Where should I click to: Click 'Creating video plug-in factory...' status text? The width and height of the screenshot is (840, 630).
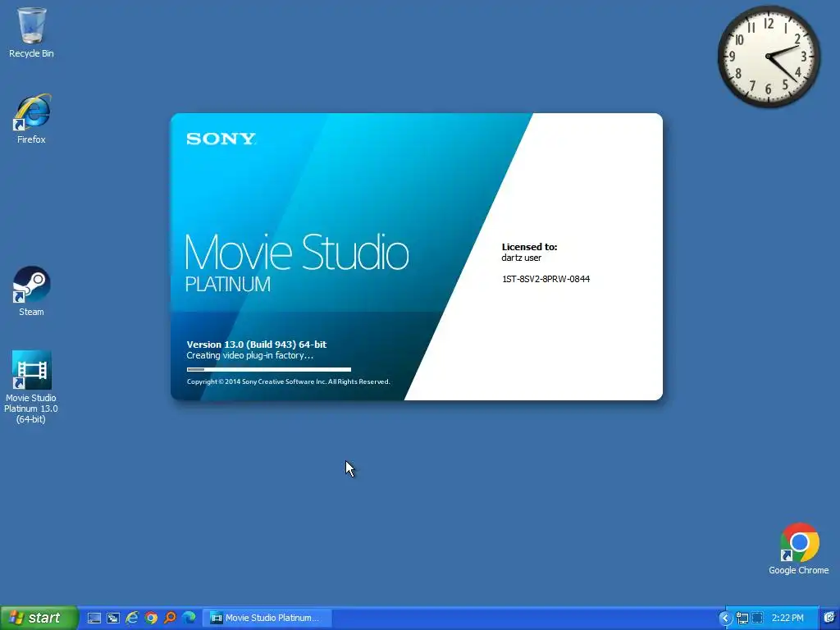click(249, 355)
